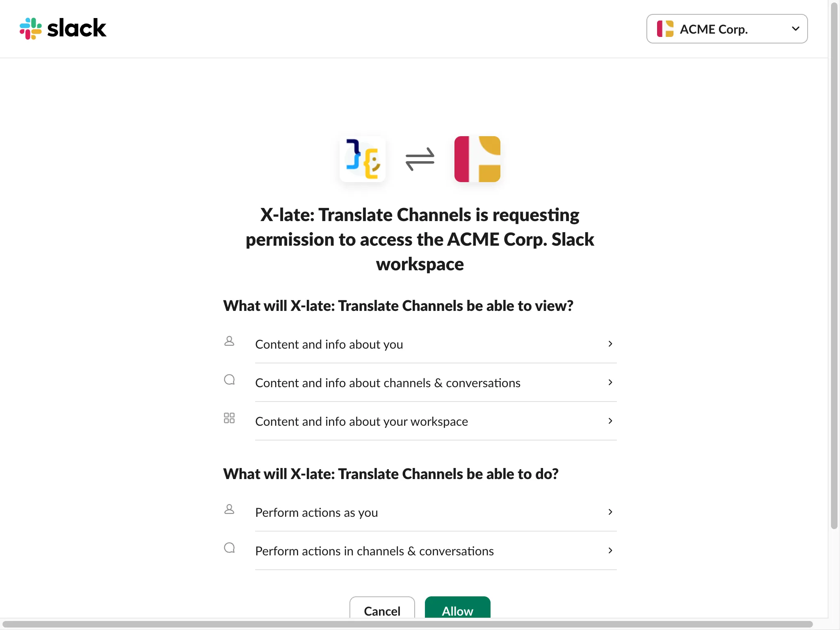Expand Content and info about your workspace
Image resolution: width=840 pixels, height=630 pixels.
click(x=436, y=421)
